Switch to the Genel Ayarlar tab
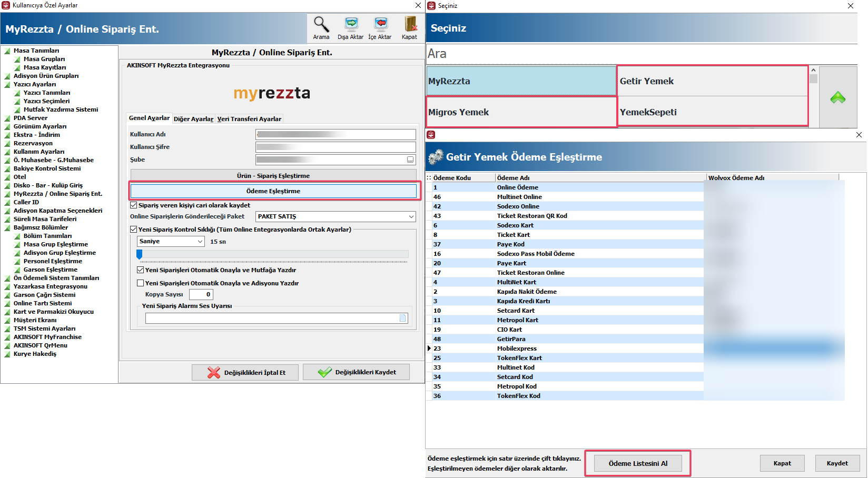This screenshot has width=868, height=478. (x=150, y=118)
